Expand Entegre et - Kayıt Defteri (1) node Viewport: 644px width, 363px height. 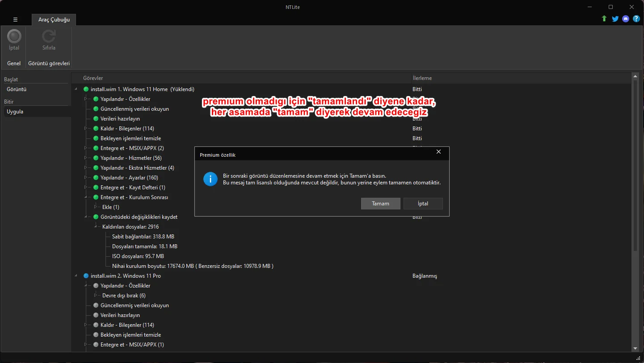(86, 188)
